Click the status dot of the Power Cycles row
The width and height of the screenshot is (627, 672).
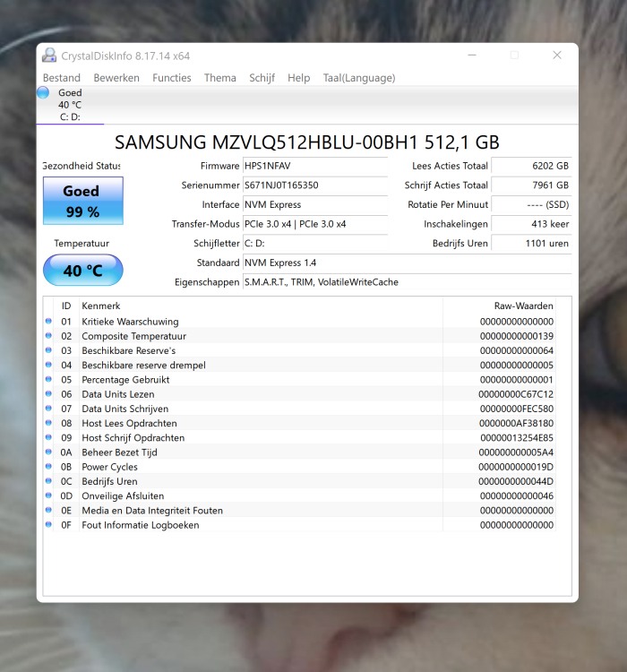pos(48,467)
